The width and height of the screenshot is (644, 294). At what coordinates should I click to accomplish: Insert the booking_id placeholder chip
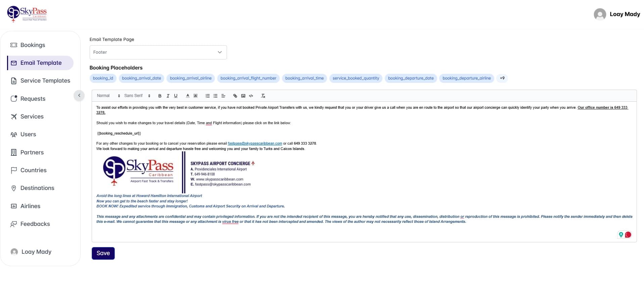pyautogui.click(x=103, y=78)
